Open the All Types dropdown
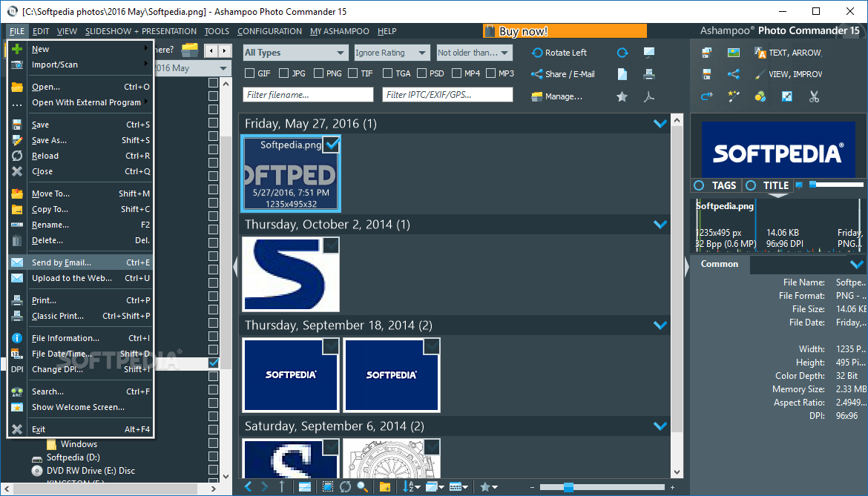 (x=295, y=53)
